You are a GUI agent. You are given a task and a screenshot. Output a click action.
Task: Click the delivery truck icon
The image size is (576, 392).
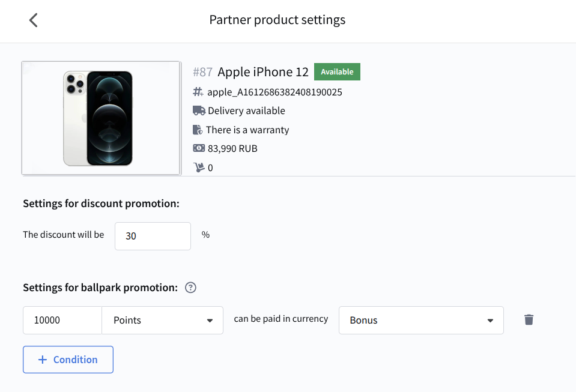pos(199,110)
